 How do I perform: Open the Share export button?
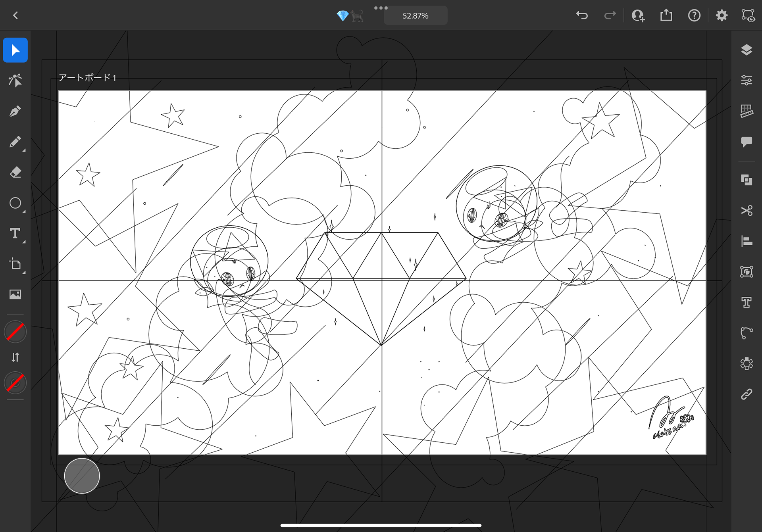[666, 15]
